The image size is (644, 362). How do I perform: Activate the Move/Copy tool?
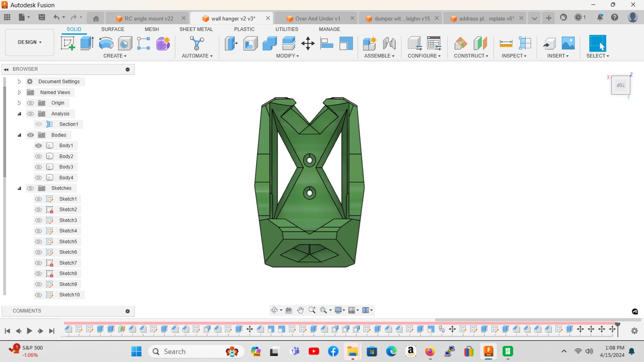pos(308,43)
